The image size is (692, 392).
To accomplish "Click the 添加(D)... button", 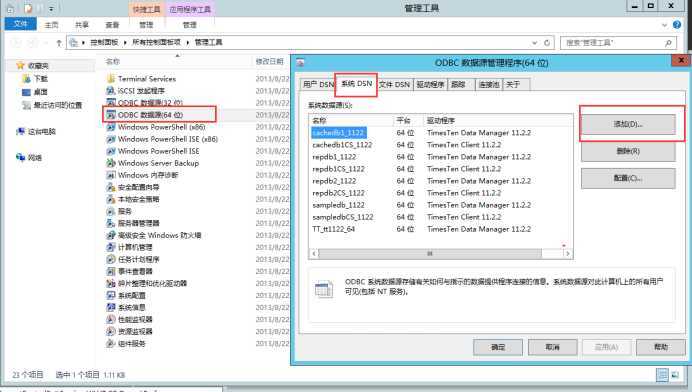I will [x=628, y=124].
